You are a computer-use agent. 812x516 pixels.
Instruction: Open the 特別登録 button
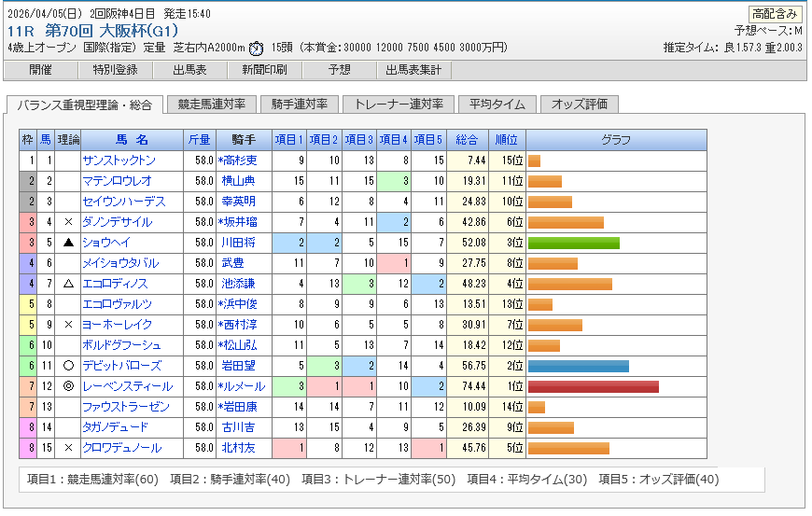[115, 70]
